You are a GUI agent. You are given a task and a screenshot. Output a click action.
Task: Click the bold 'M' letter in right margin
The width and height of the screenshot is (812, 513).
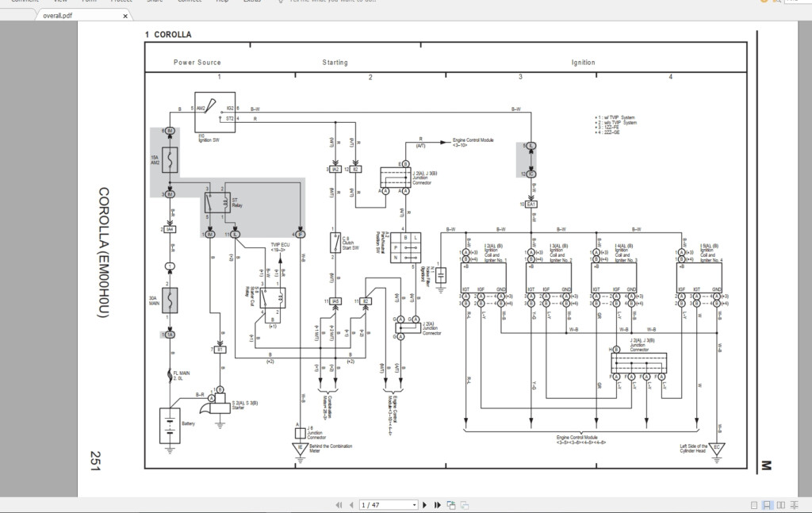(x=766, y=465)
